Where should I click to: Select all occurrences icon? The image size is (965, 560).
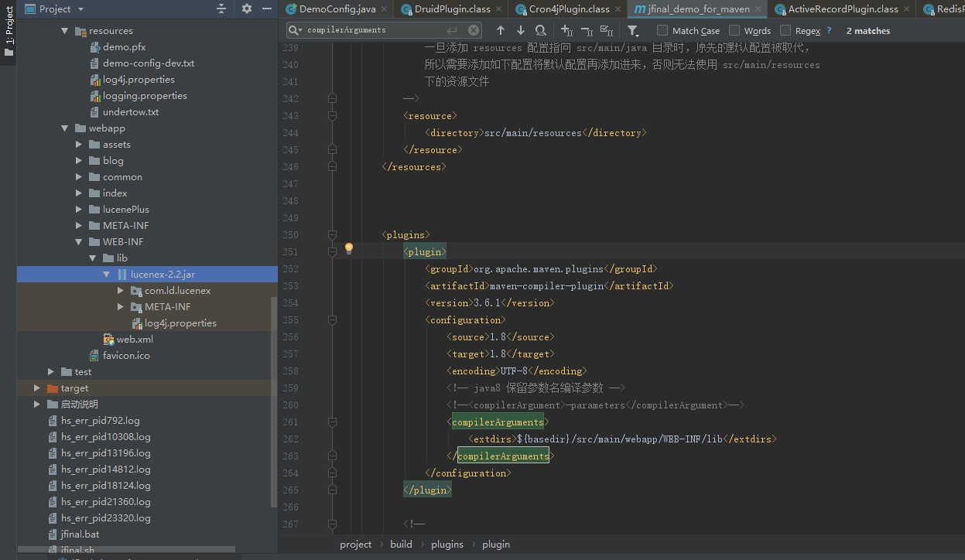point(607,31)
